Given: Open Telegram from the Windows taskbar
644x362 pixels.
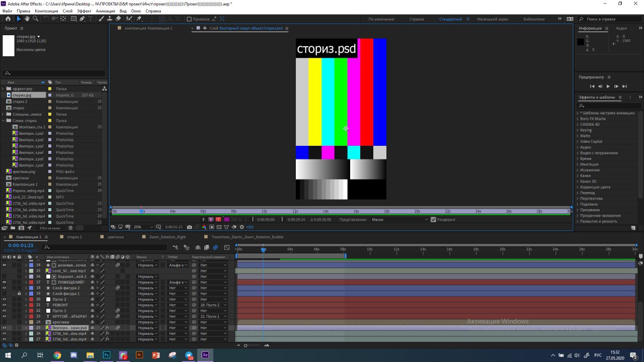Looking at the screenshot, I should coord(189,355).
